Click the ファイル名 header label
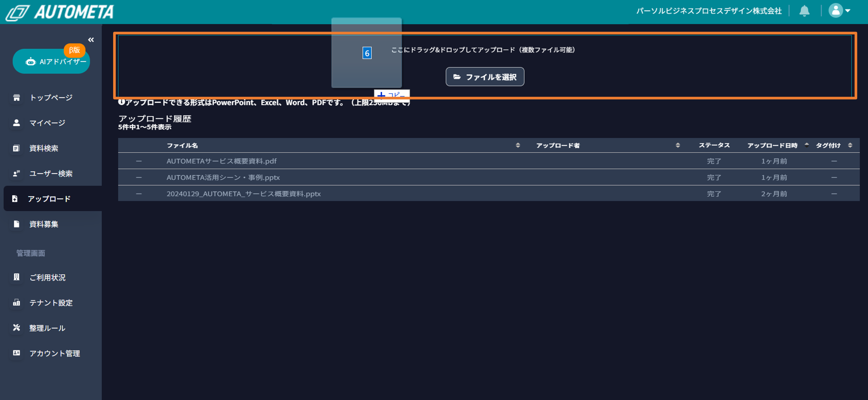The image size is (868, 400). [182, 145]
